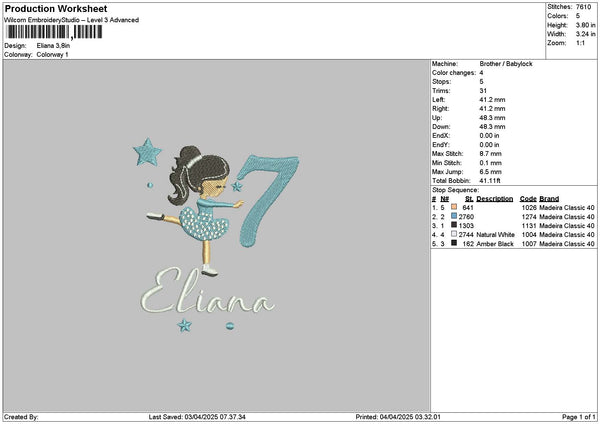
Task: Click code 1274 in stop sequence
Action: [x=529, y=217]
